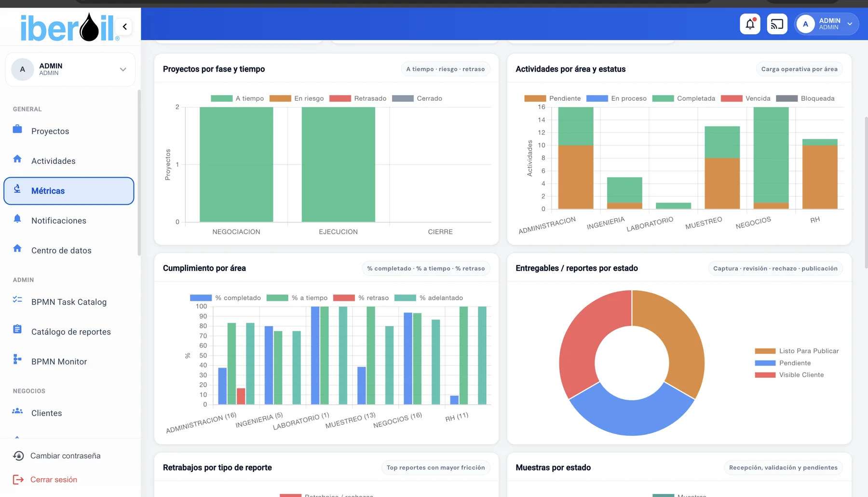The width and height of the screenshot is (868, 497).
Task: Toggle the '% retraso' legend series
Action: tap(361, 298)
